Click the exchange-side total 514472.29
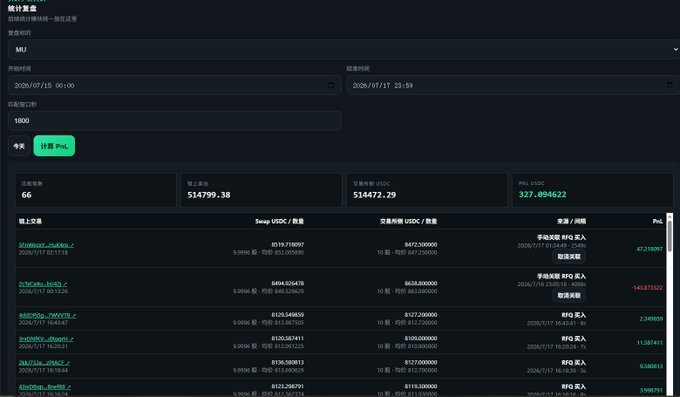The width and height of the screenshot is (680, 397). click(x=374, y=195)
